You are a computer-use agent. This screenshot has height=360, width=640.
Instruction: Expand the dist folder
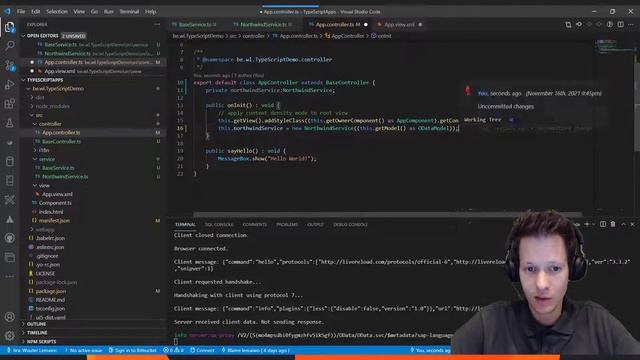[40, 98]
